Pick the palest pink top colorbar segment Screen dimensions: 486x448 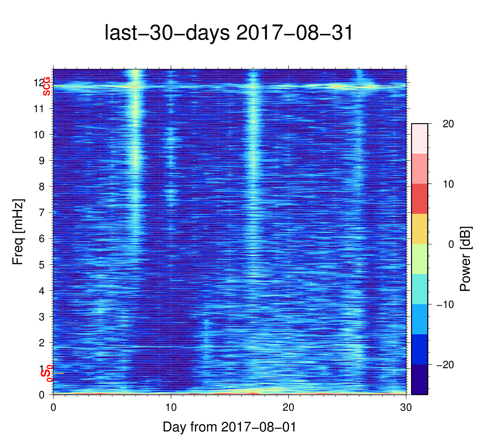[x=419, y=139]
